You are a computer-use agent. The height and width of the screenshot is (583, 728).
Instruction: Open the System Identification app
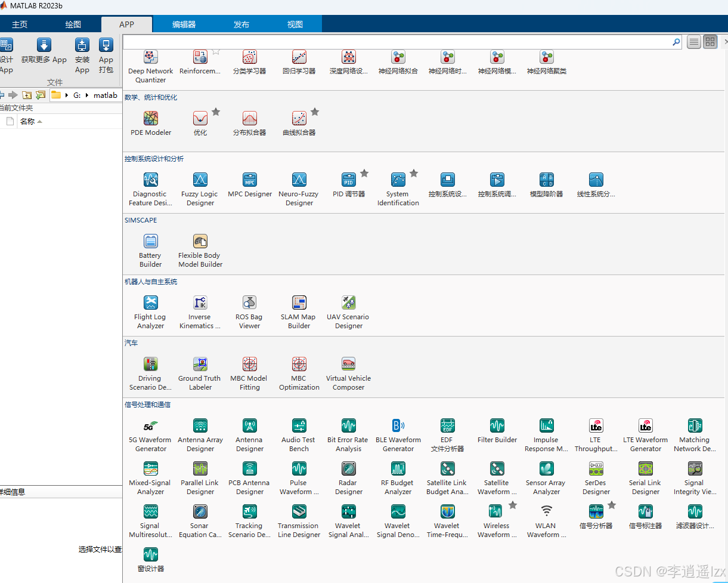[x=398, y=189]
